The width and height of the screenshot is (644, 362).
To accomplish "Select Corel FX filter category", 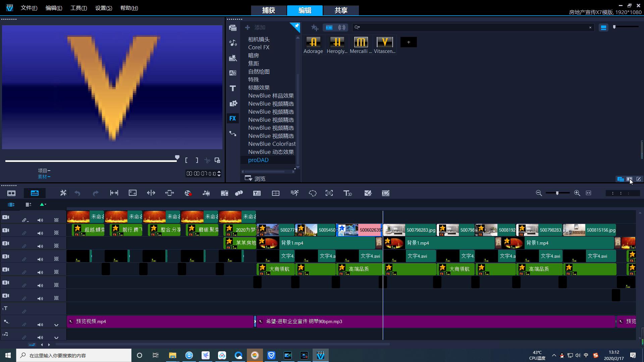I will pos(259,47).
